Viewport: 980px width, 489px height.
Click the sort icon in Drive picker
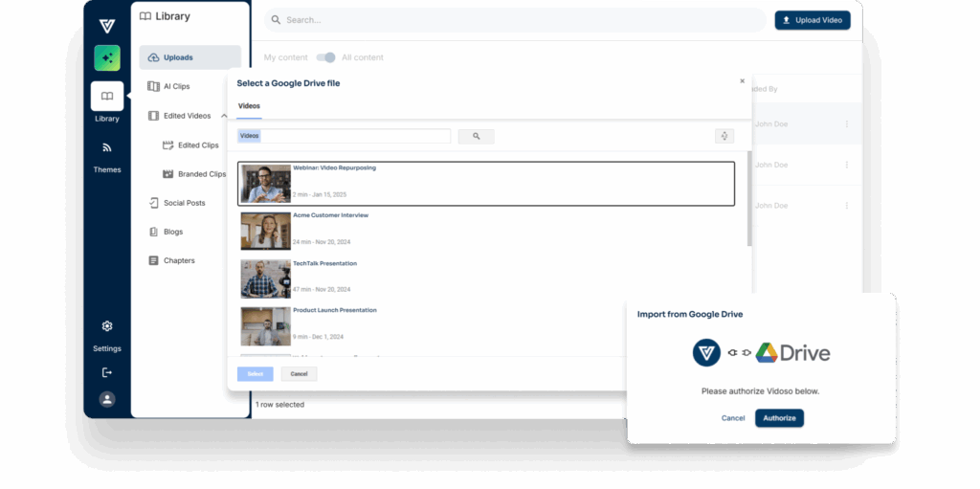tap(724, 137)
